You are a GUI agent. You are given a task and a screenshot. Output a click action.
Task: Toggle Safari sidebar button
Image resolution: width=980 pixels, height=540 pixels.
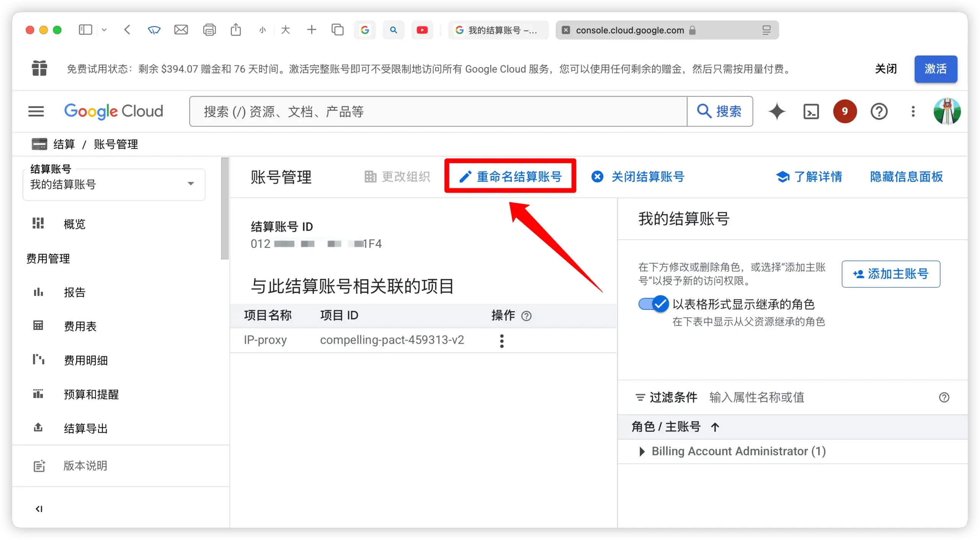[x=85, y=30]
